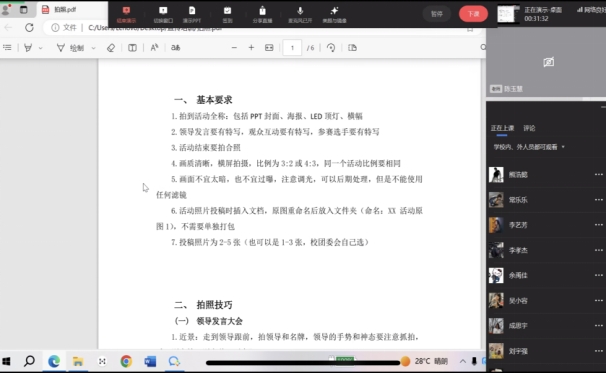This screenshot has width=607, height=373.
Task: Click the end presentation icon in top bar
Action: tap(126, 14)
